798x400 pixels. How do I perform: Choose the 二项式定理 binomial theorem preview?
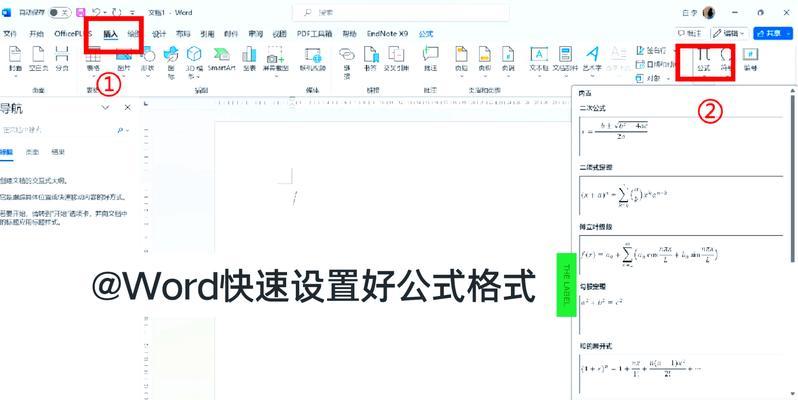[681, 195]
